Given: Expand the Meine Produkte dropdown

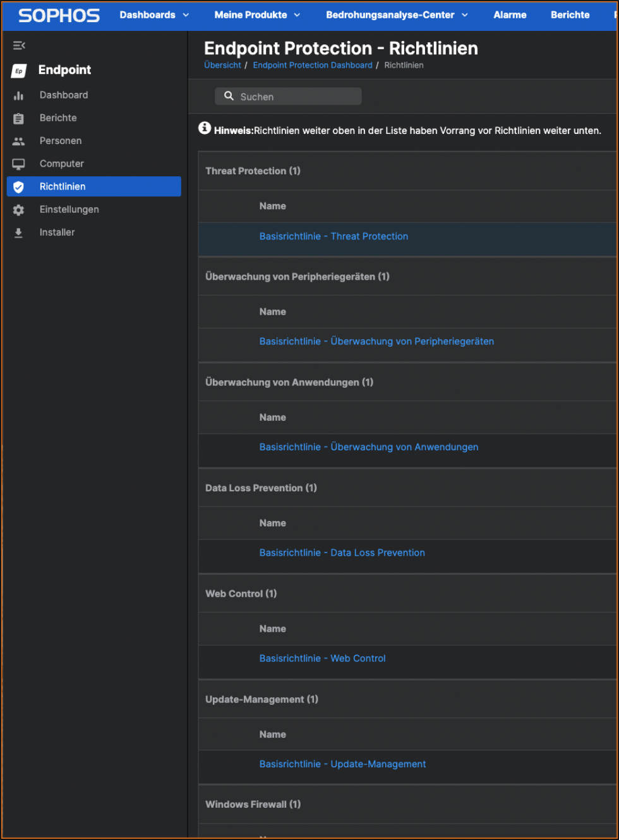Looking at the screenshot, I should tap(257, 15).
